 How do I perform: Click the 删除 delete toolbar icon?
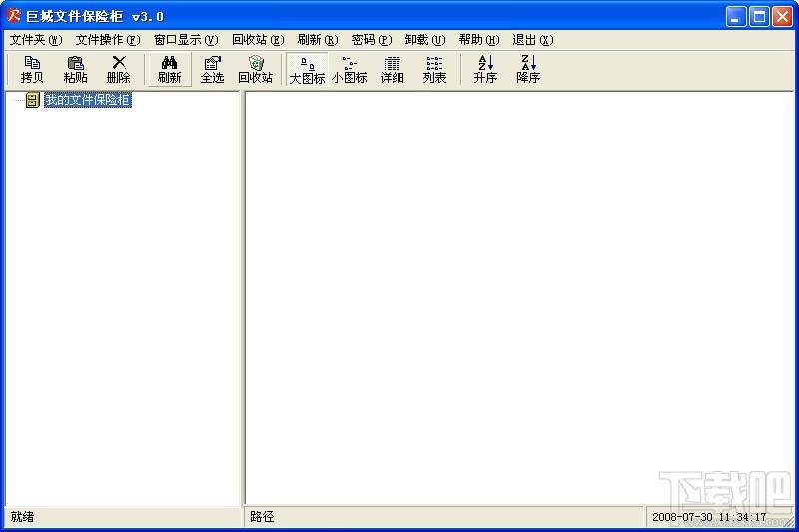tap(118, 69)
